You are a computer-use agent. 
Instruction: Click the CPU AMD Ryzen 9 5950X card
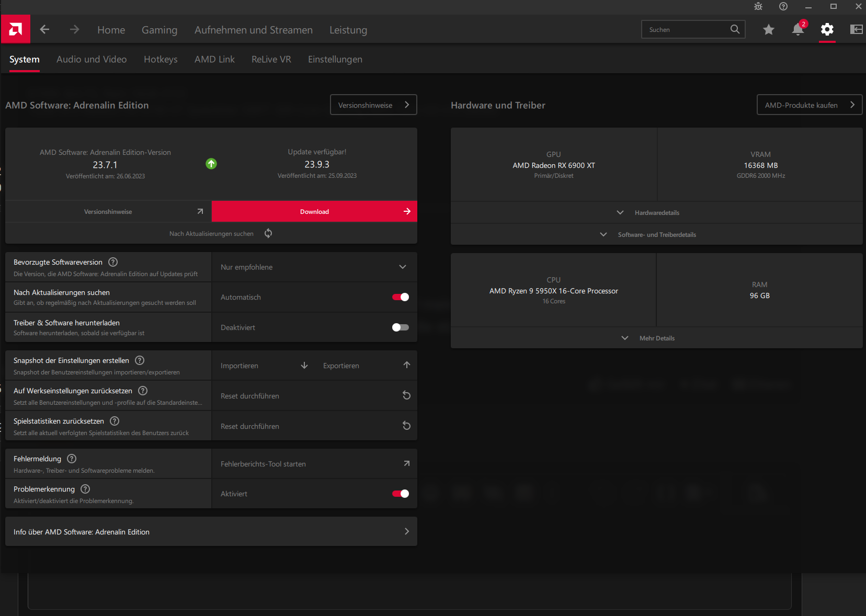553,290
